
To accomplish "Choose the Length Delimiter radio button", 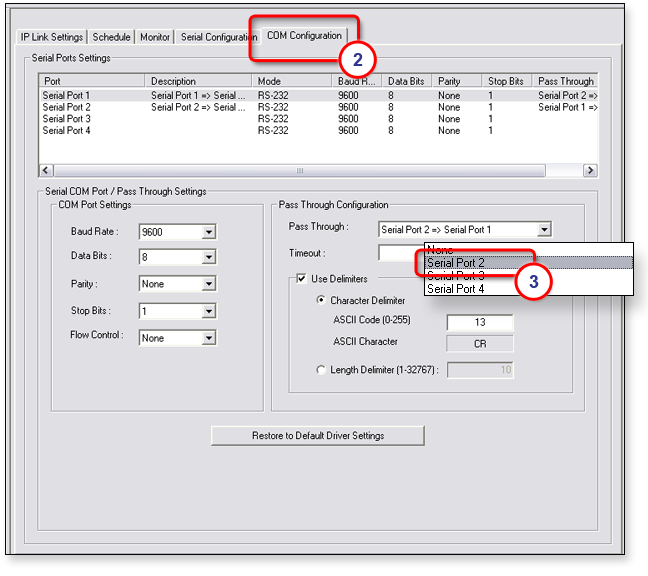I will (x=321, y=370).
